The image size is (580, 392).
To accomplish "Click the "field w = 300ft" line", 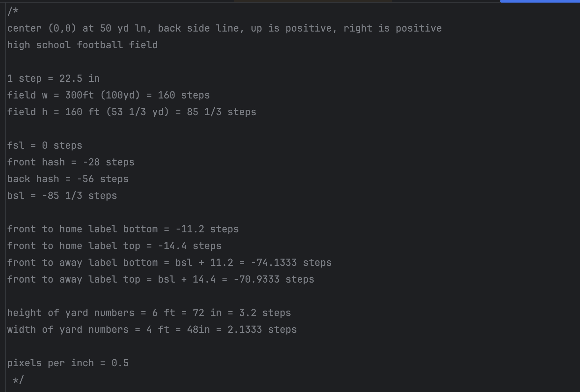I will 108,95.
